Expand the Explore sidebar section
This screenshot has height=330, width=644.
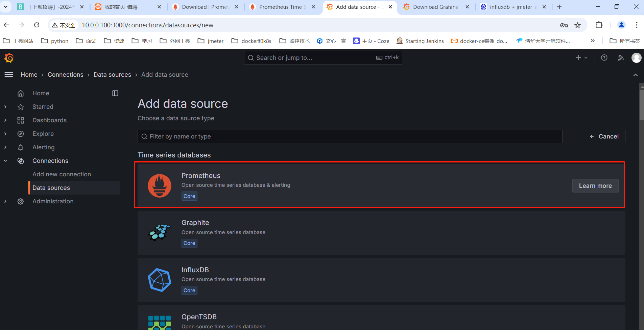(x=5, y=134)
